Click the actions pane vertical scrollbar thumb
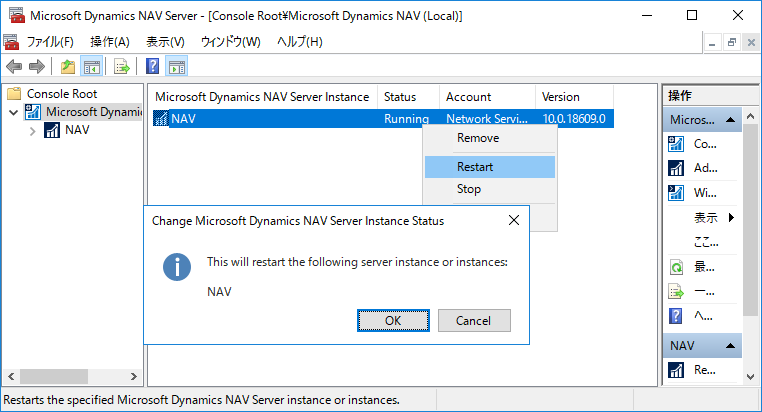762x412 pixels. point(751,219)
